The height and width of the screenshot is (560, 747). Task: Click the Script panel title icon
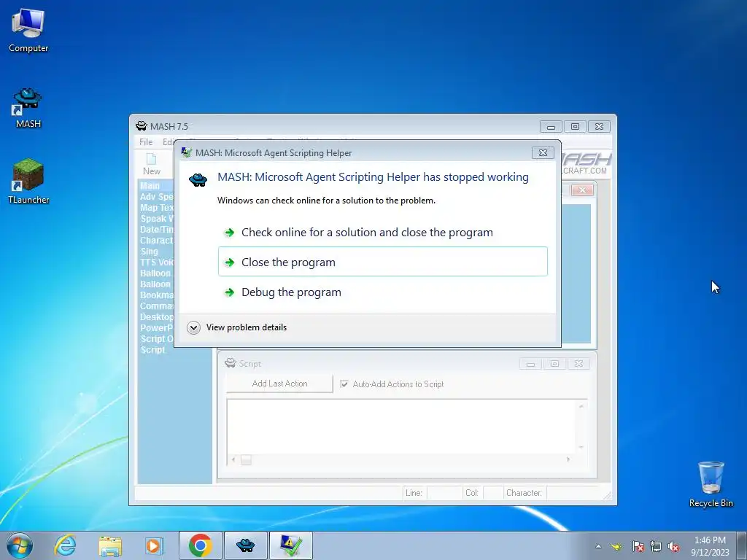(x=230, y=363)
